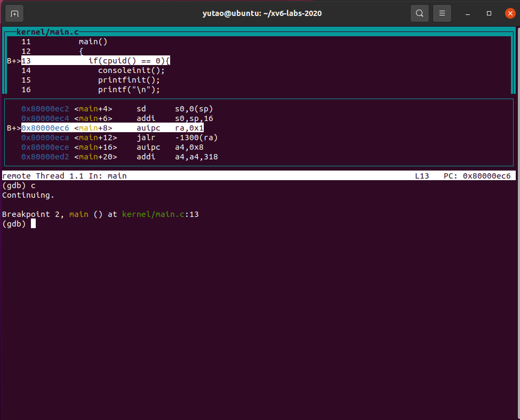Image resolution: width=520 pixels, height=420 pixels.
Task: Click the window title yutao@ubuntu
Action: point(262,13)
